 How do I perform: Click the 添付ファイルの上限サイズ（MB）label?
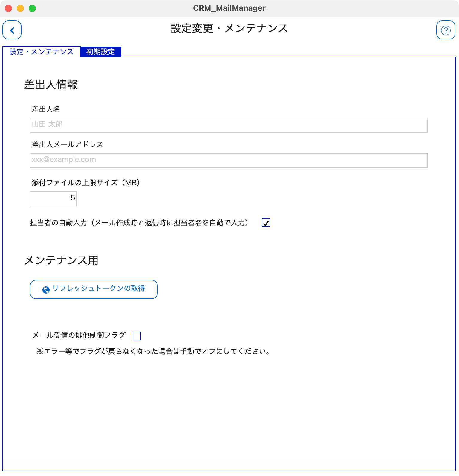click(86, 183)
